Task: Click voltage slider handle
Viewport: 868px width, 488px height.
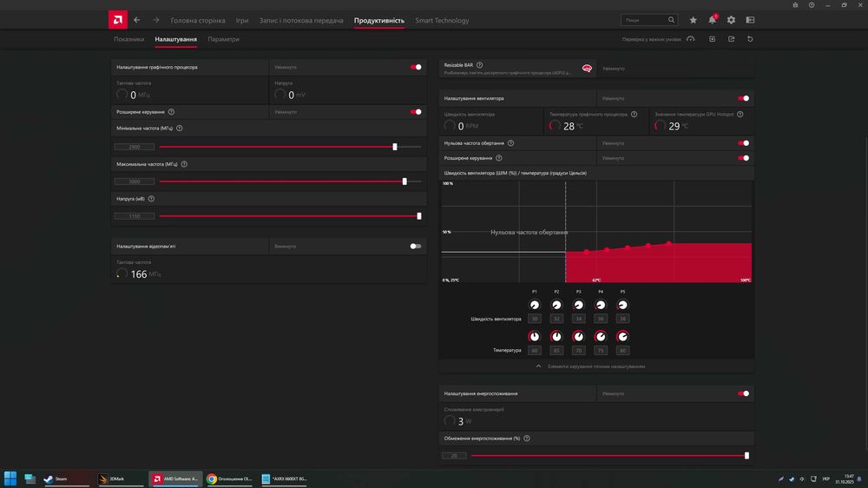Action: coord(419,216)
